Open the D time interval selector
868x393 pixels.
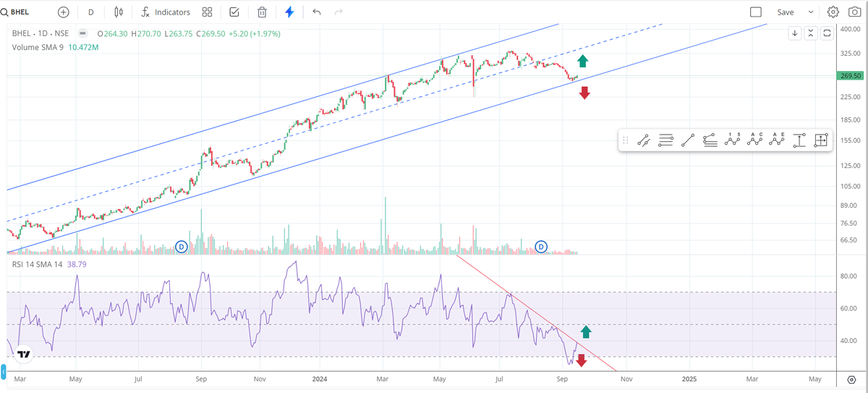coord(90,12)
